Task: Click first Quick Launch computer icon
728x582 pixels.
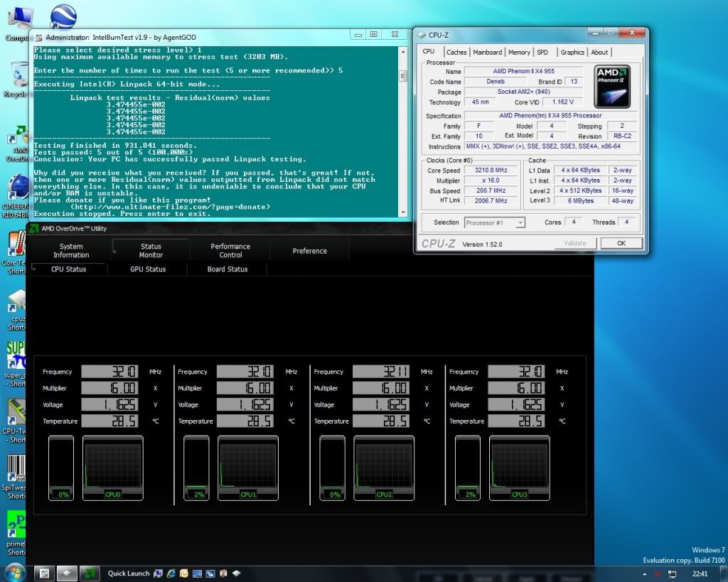Action: point(158,573)
